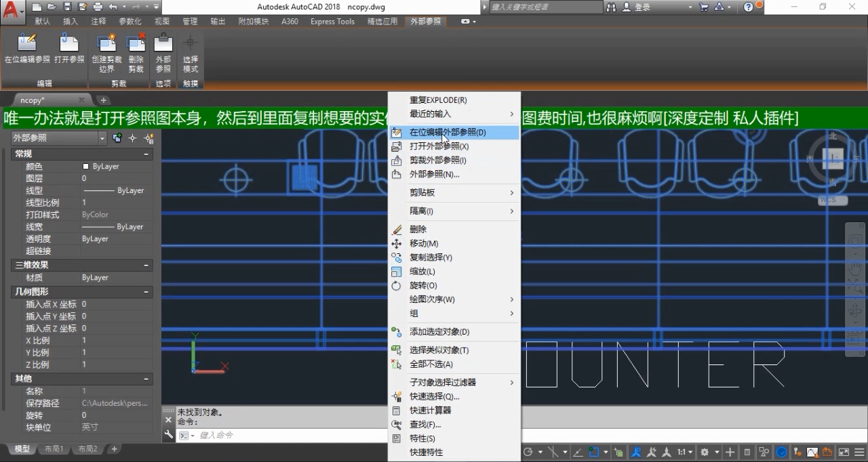Image resolution: width=868 pixels, height=462 pixels.
Task: Collapse the 常规 properties section
Action: 146,154
